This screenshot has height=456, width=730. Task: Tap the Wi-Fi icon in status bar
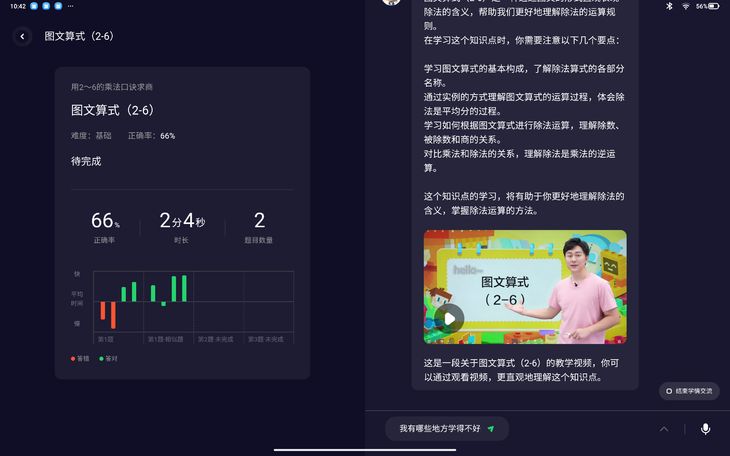coord(685,6)
